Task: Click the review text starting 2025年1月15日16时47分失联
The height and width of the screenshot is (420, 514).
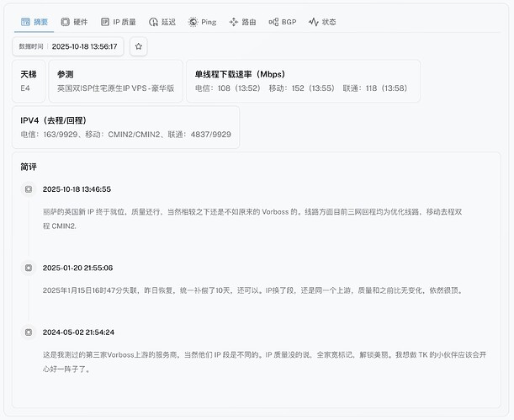Action: point(253,290)
